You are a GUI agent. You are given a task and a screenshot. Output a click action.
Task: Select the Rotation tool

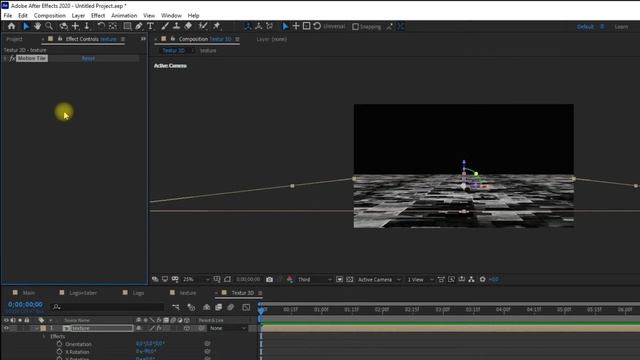coord(101,26)
